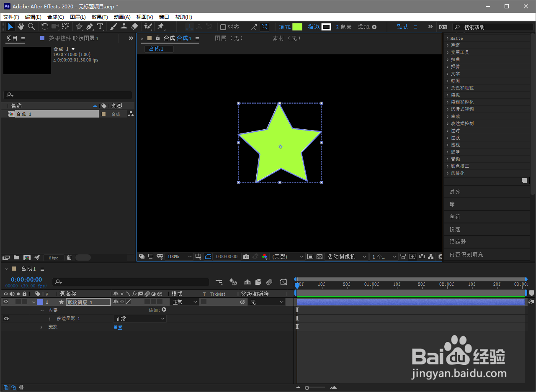Expand the 多边星形 1 group
Screen dimensions: 536x392
point(49,319)
